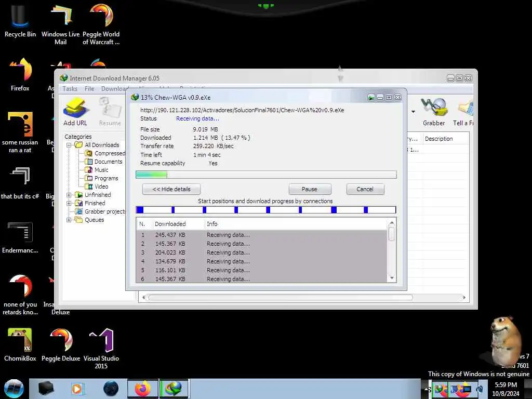The height and width of the screenshot is (399, 532).
Task: Click the connections progress segment bar
Action: coord(266,210)
